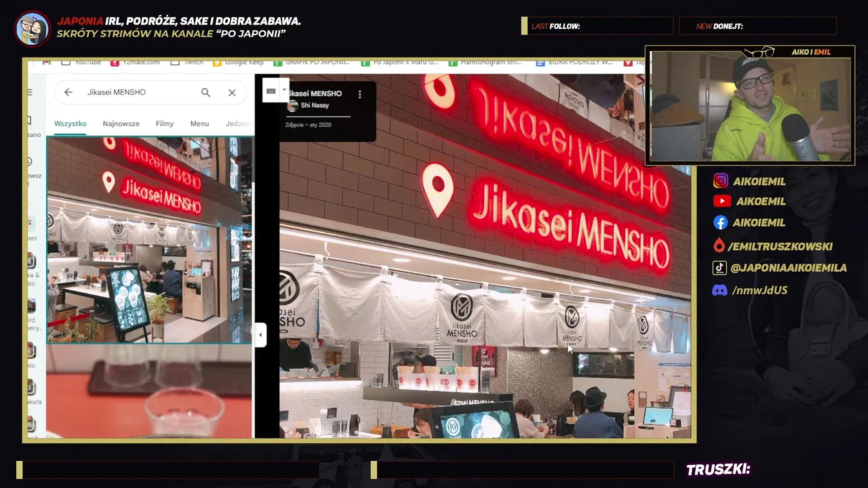Open the Filmy tab
The width and height of the screenshot is (868, 488).
point(165,123)
